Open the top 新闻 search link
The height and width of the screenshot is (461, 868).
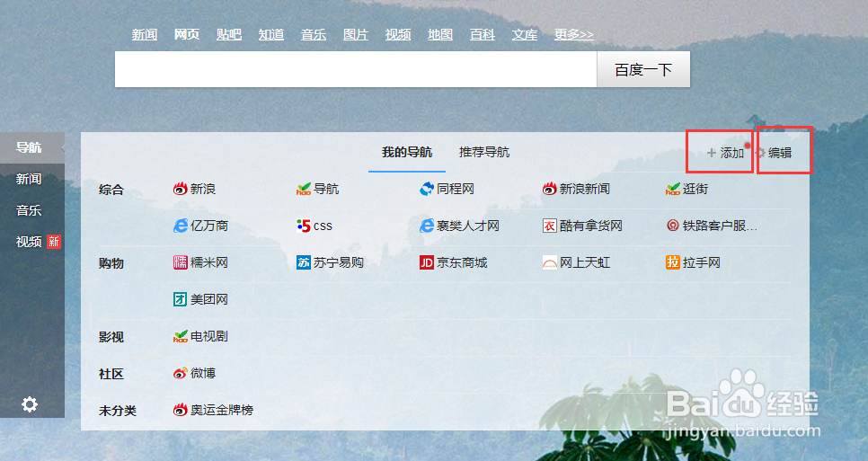pos(145,34)
